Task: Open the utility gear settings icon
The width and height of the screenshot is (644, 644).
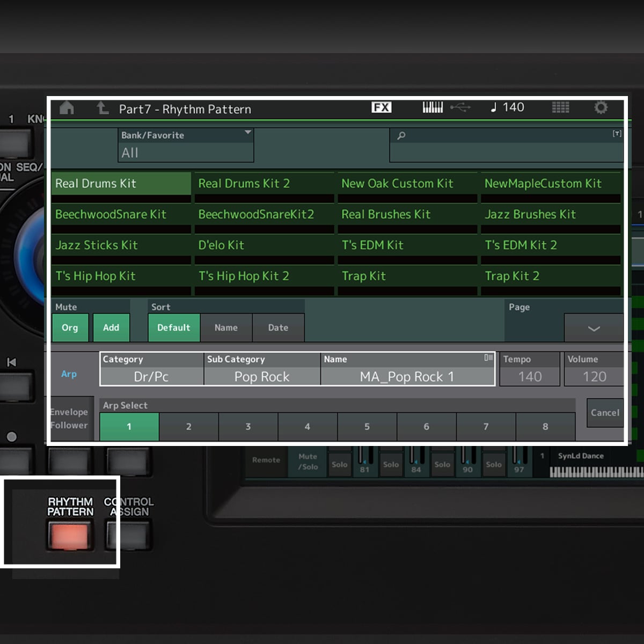Action: pos(601,108)
